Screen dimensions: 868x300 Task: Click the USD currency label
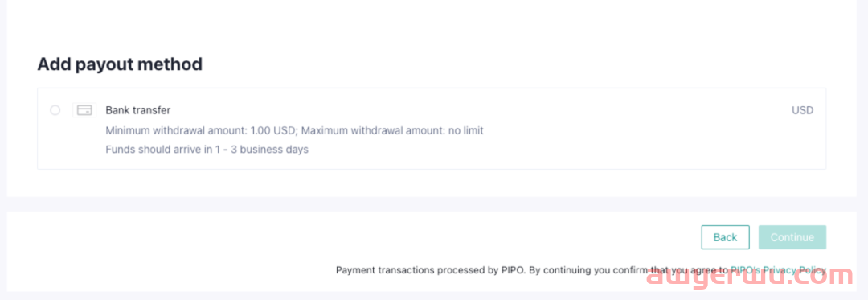point(802,110)
